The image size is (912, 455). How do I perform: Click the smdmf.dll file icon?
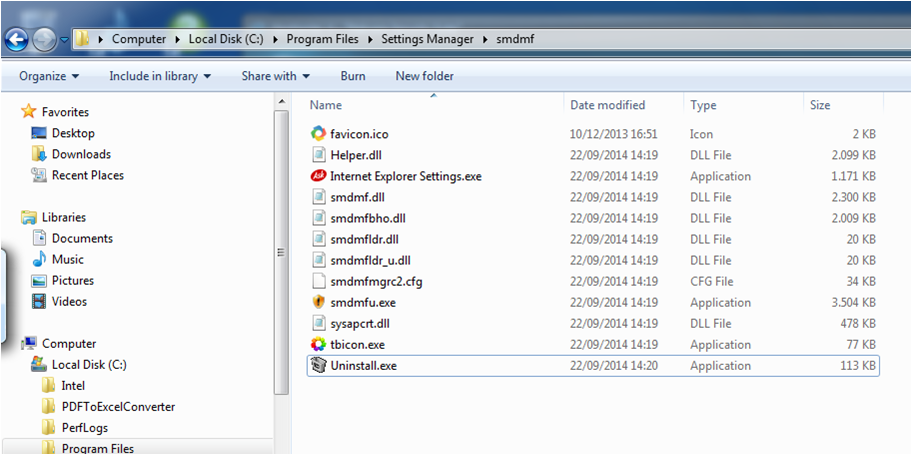[318, 197]
